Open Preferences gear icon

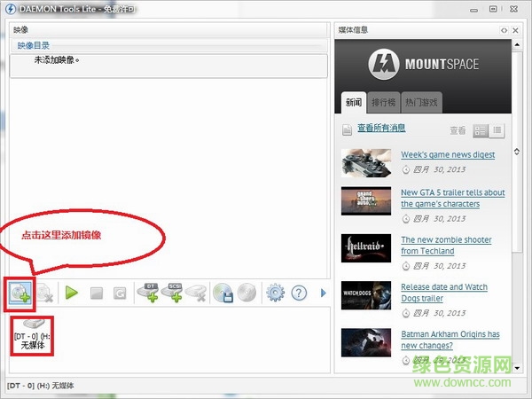(275, 293)
